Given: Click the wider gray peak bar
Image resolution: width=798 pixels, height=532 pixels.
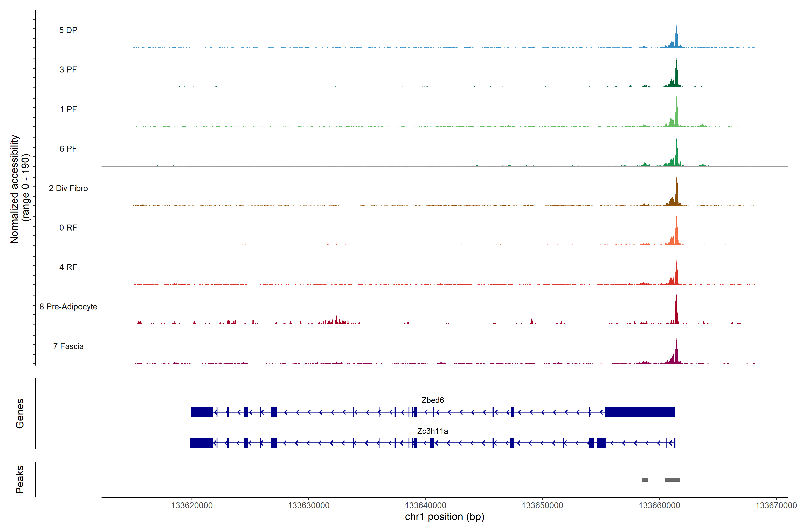Looking at the screenshot, I should click(672, 480).
